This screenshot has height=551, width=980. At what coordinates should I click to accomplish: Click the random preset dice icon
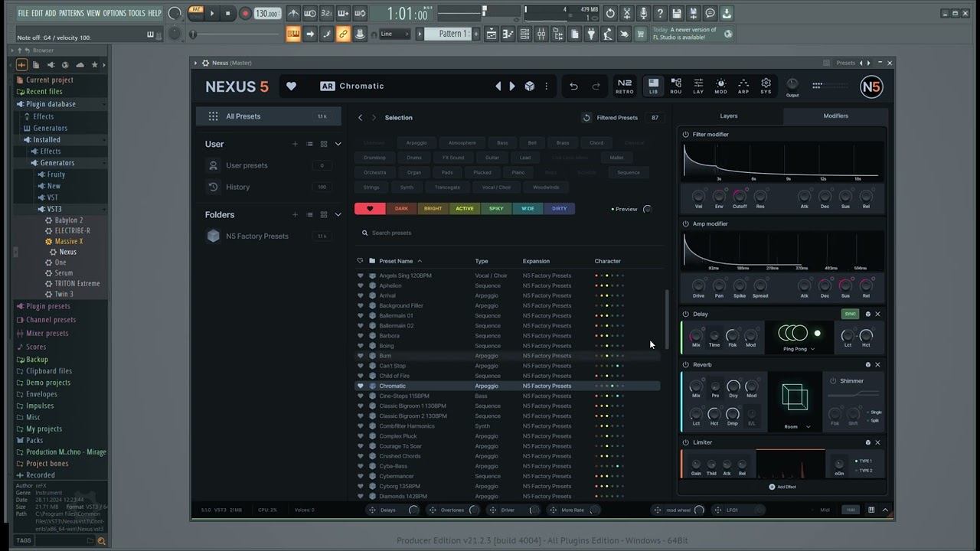[x=529, y=86]
